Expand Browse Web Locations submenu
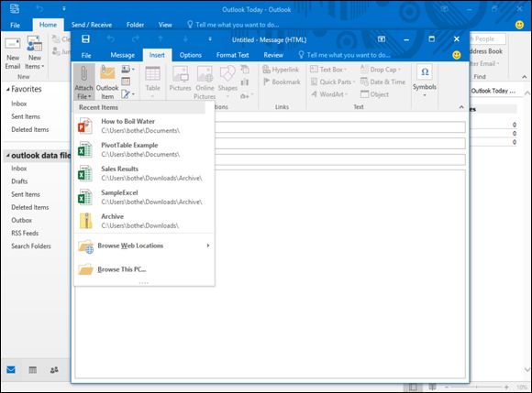The image size is (532, 393). point(144,246)
